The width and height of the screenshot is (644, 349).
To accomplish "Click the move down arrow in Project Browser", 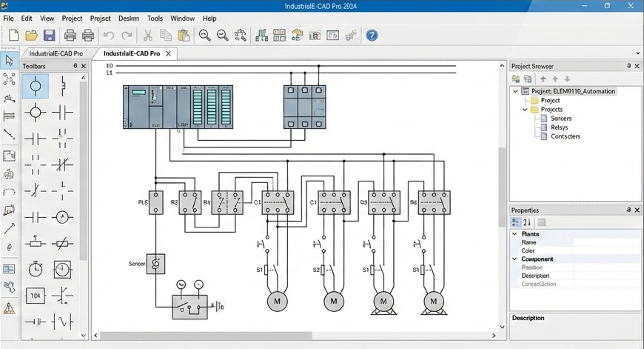I will pyautogui.click(x=567, y=79).
